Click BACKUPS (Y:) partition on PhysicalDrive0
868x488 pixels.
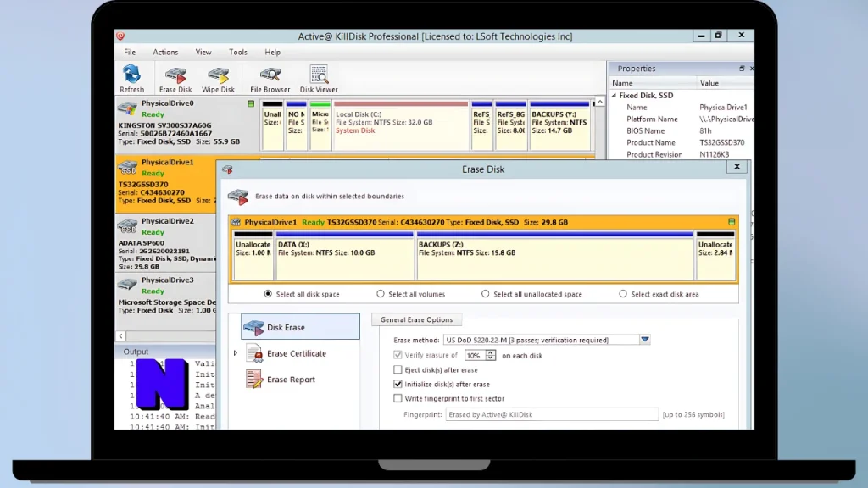(559, 125)
